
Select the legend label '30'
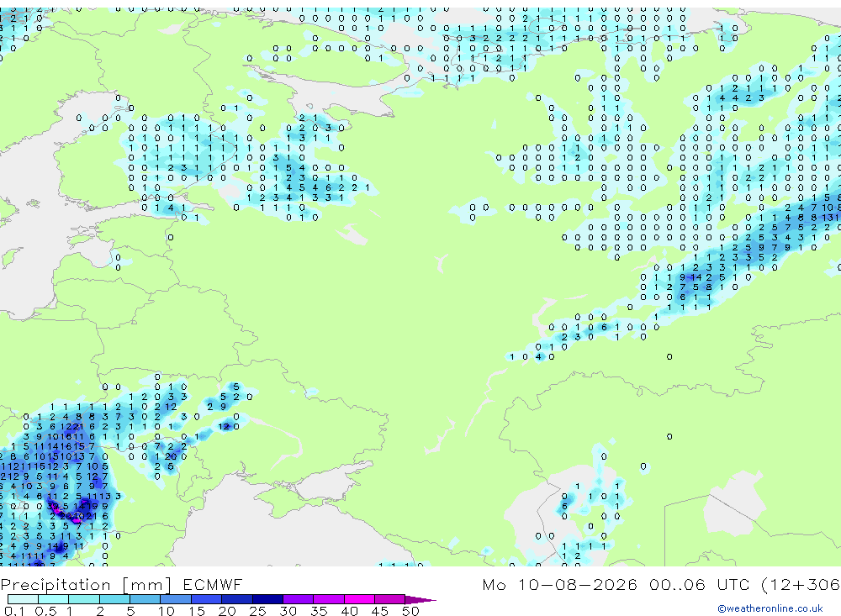pyautogui.click(x=288, y=611)
